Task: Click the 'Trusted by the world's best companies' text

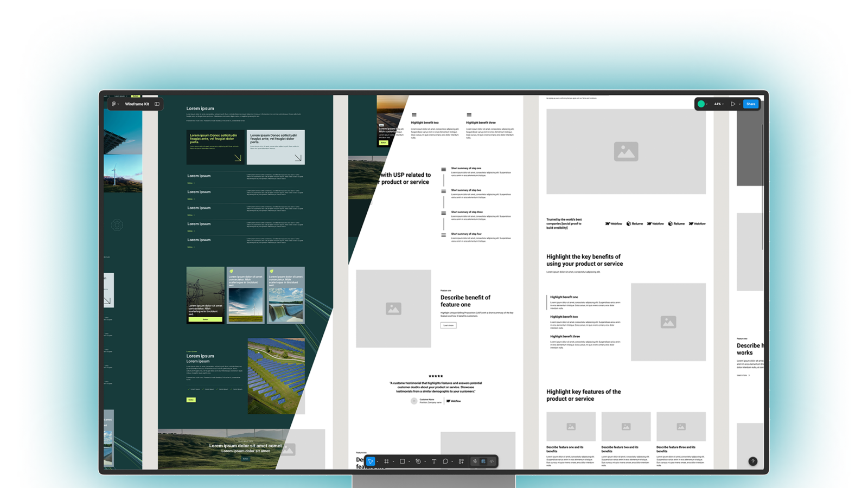Action: click(x=564, y=223)
